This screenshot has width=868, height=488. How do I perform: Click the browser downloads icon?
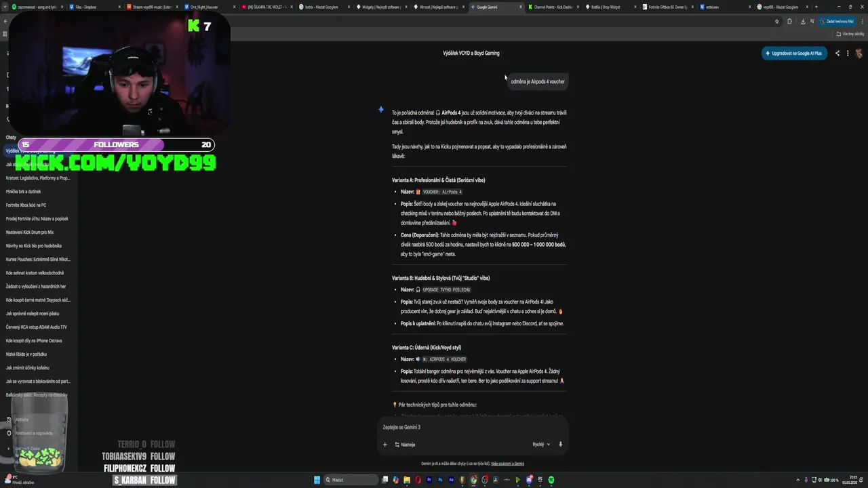pyautogui.click(x=803, y=21)
